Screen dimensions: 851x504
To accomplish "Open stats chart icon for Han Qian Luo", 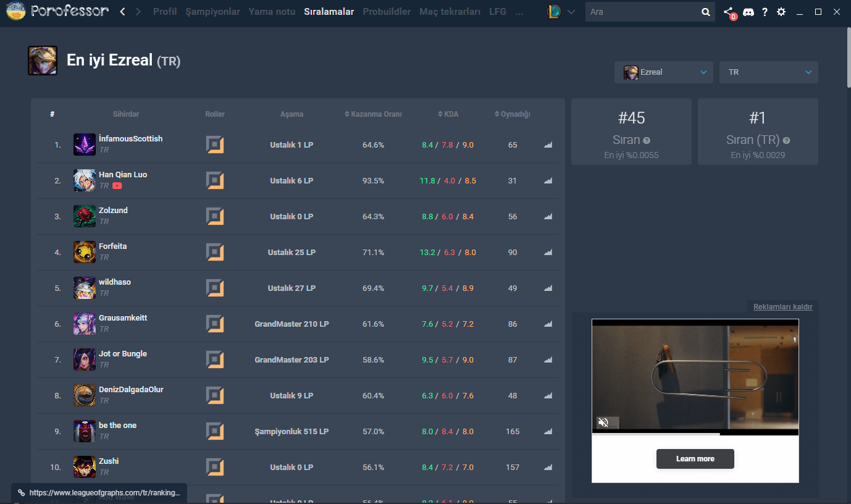I will coord(548,181).
